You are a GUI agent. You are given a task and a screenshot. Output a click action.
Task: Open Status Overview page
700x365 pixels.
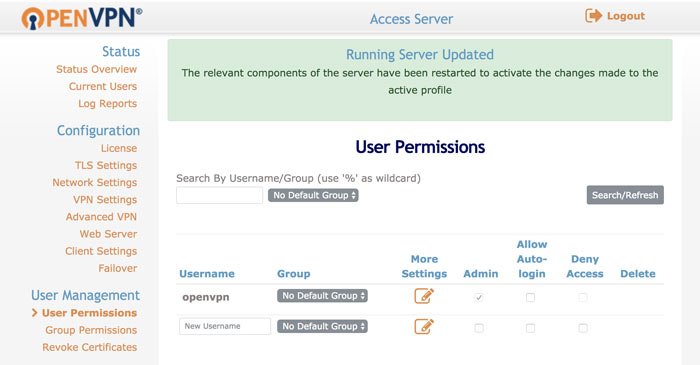(x=96, y=69)
